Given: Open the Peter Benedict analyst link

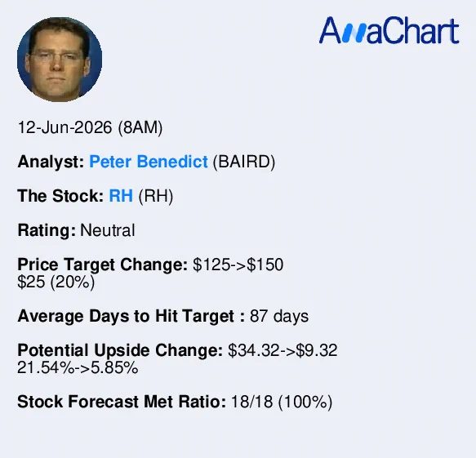Looking at the screenshot, I should point(149,162).
